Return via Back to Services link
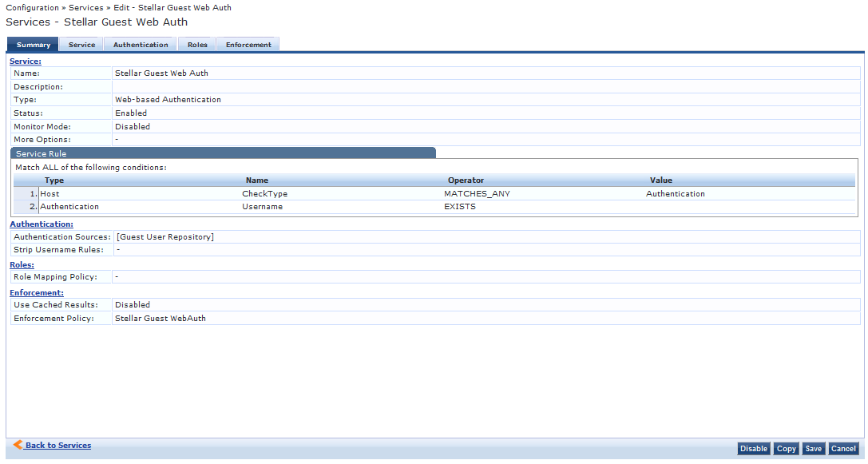868x464 pixels. [x=58, y=446]
